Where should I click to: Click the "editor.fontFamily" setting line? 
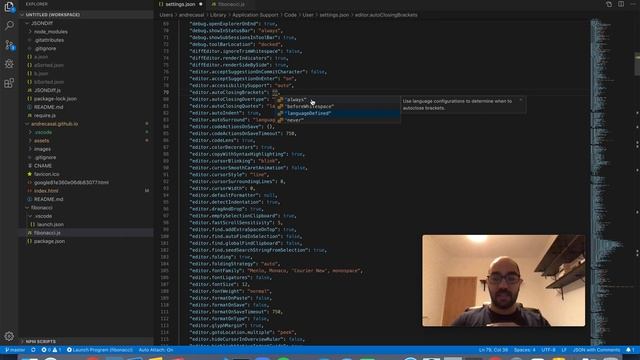276,271
